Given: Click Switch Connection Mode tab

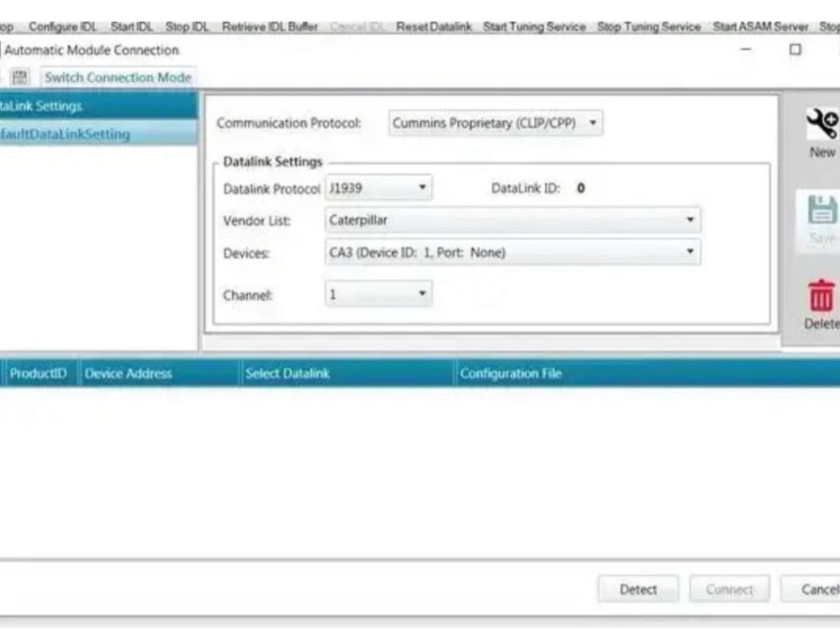Looking at the screenshot, I should pos(118,77).
